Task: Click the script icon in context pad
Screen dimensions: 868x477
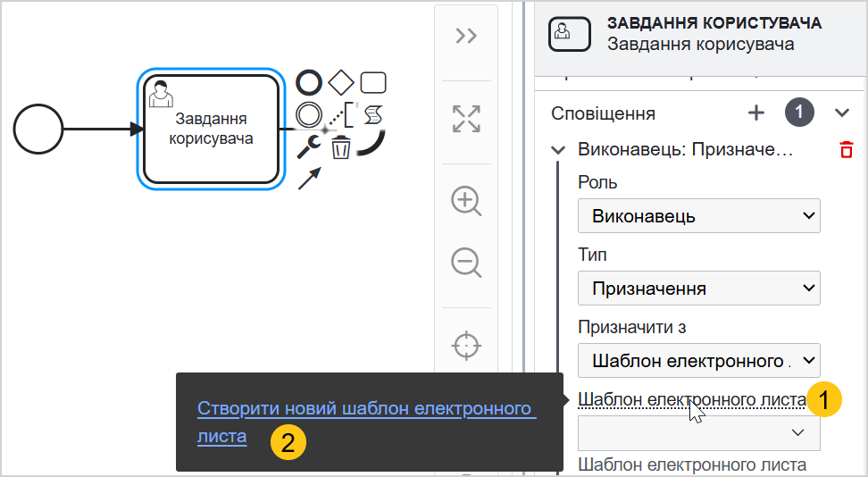Action: point(373,115)
